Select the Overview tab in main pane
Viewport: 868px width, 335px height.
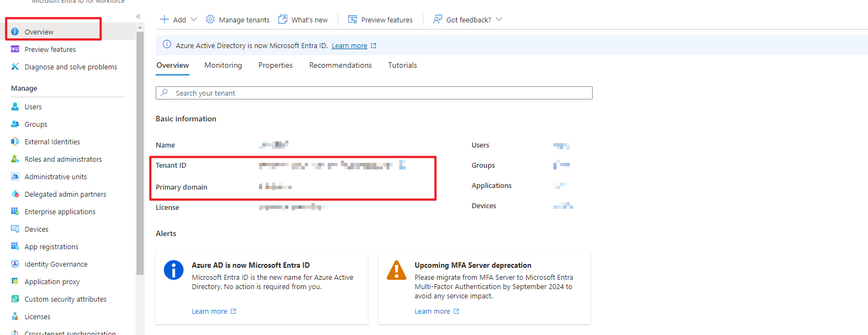pyautogui.click(x=173, y=65)
